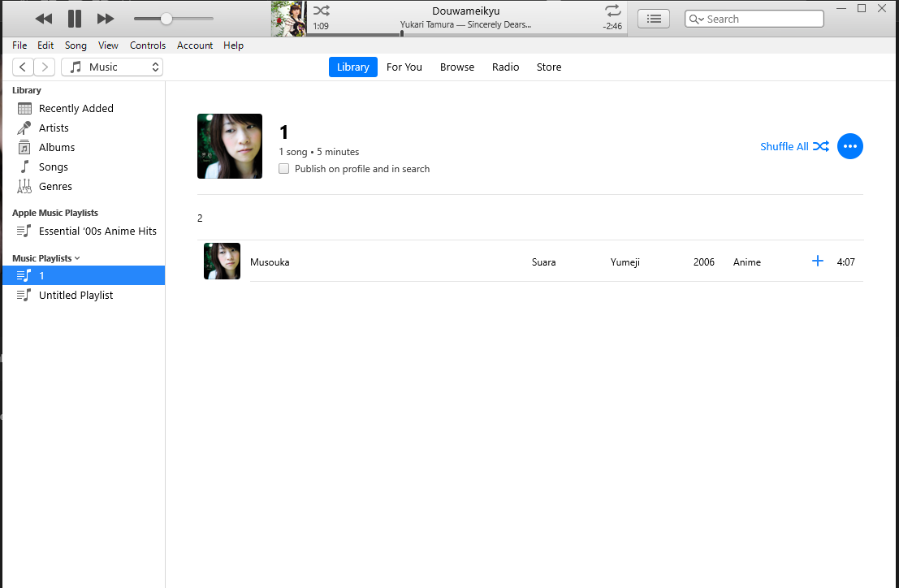Switch to the Browse tab
Screen dimensions: 899x588
pos(457,67)
